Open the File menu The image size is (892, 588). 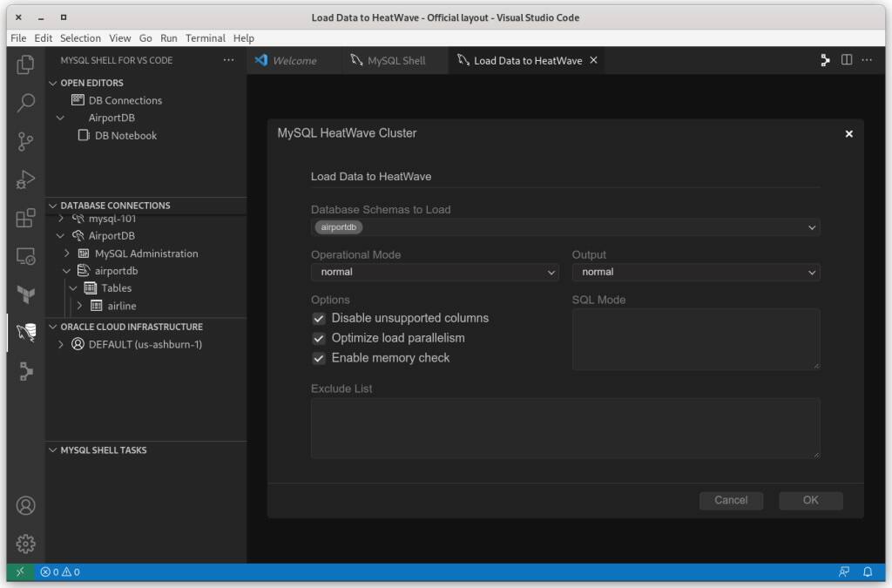[x=18, y=38]
